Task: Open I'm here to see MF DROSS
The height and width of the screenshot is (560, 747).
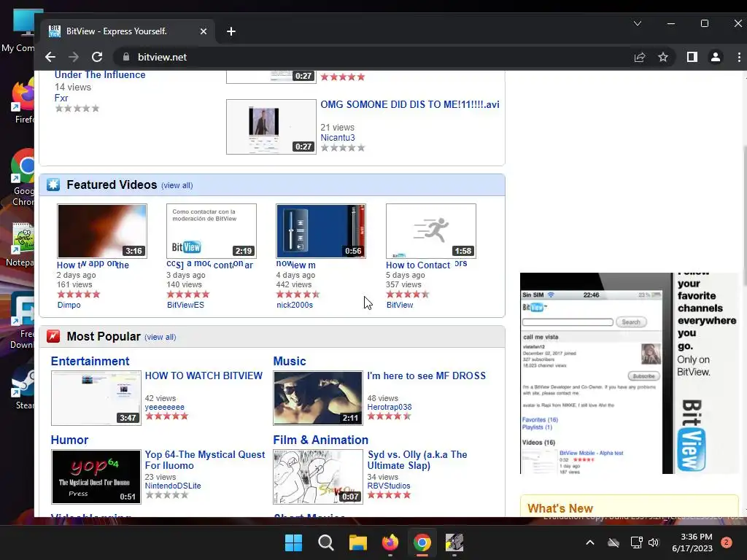Action: tap(426, 376)
